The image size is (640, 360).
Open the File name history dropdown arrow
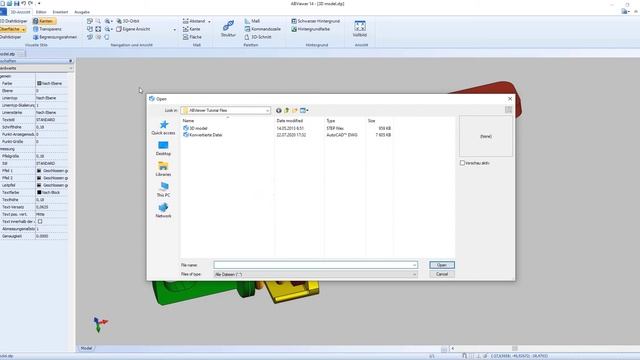[x=414, y=265]
